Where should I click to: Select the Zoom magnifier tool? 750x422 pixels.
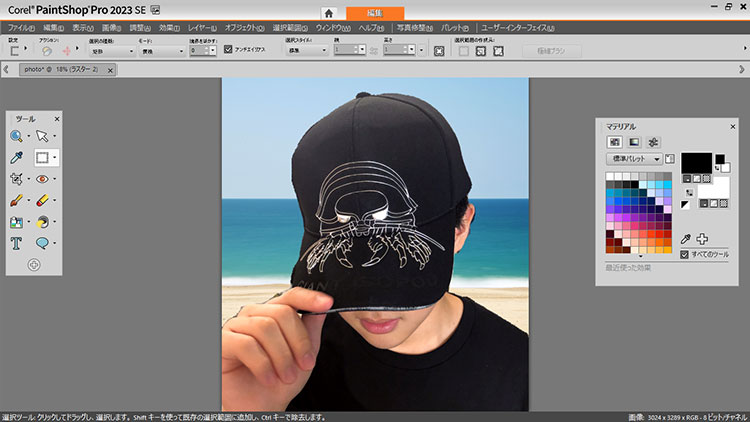(17, 136)
